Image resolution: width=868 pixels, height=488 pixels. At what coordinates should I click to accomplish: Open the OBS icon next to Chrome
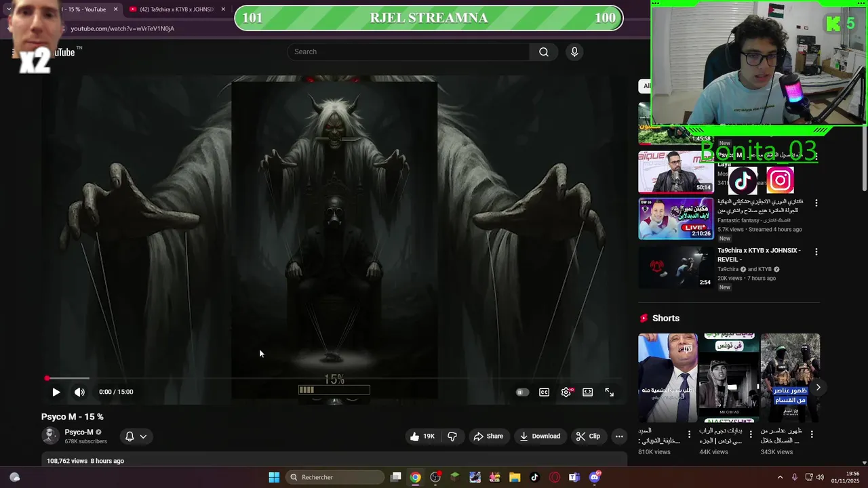[435, 477]
